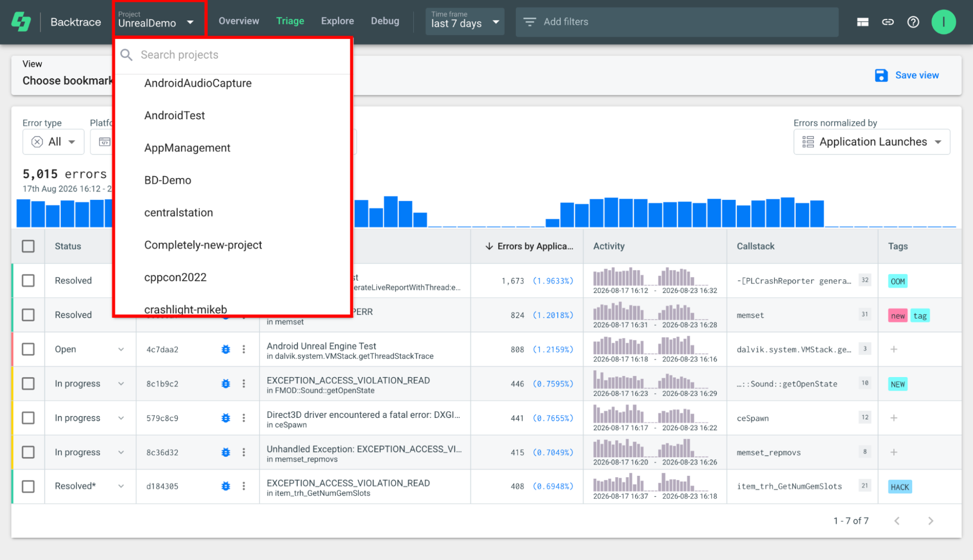
Task: Open the Application Launches normalization dropdown
Action: coord(872,142)
